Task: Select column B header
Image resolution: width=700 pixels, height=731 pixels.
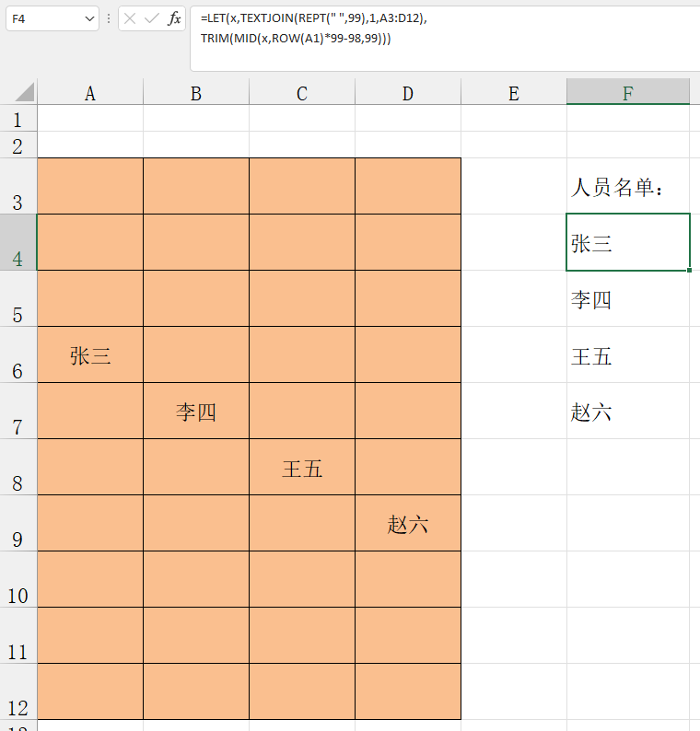Action: 196,92
